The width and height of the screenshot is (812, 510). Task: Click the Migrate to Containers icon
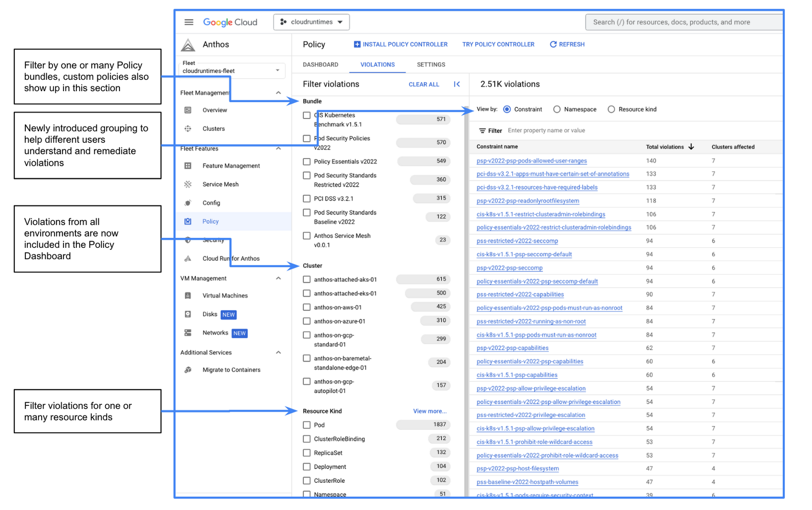[x=188, y=370]
